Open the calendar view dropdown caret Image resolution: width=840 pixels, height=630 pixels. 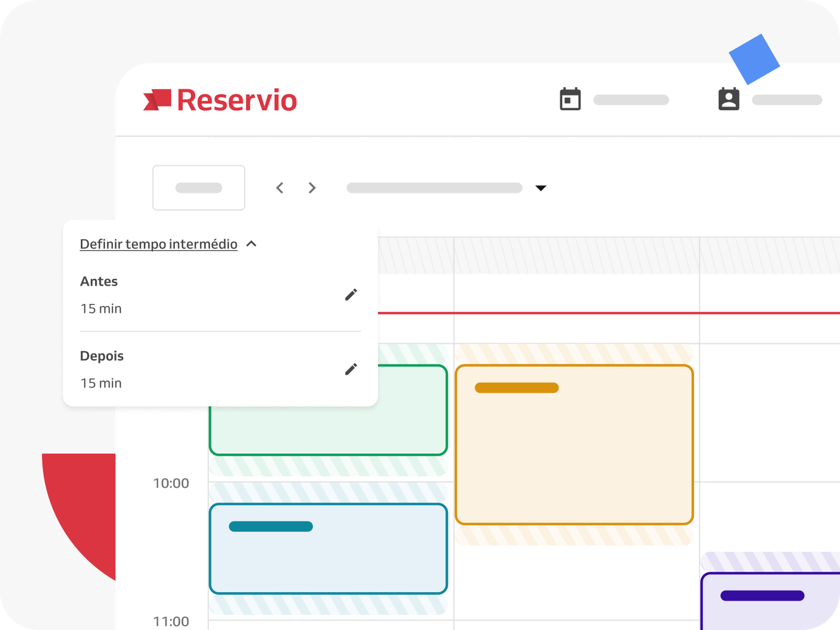[541, 188]
